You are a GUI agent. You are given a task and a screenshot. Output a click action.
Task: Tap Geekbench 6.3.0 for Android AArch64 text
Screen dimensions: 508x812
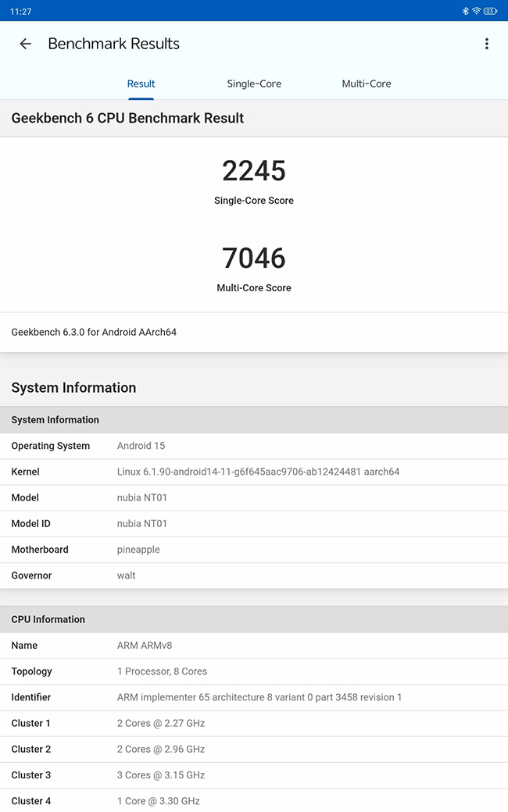point(94,332)
